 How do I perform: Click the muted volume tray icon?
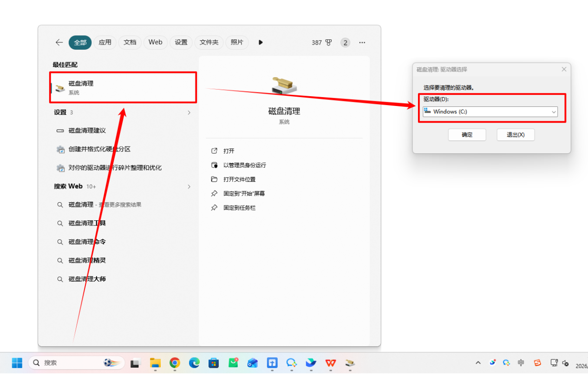click(x=566, y=363)
